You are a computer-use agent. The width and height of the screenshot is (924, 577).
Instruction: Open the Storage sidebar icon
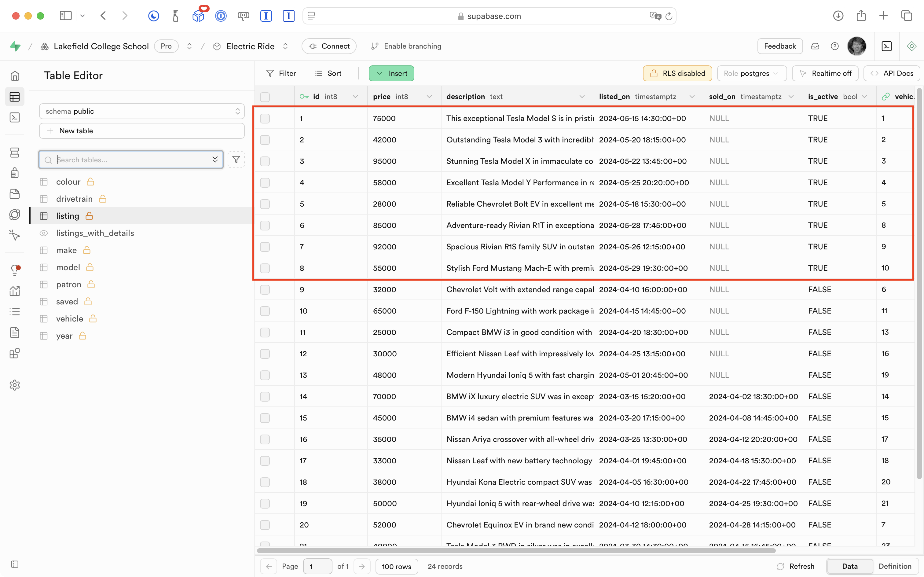tap(14, 194)
